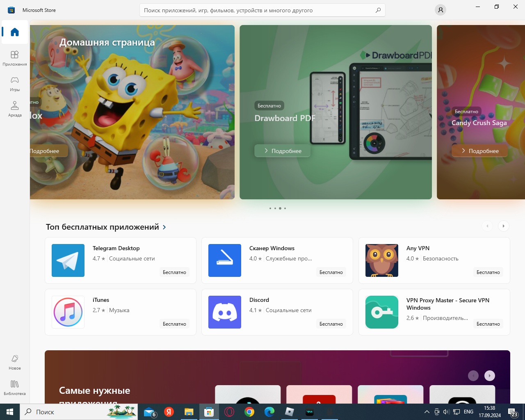Image resolution: width=525 pixels, height=420 pixels.
Task: Click Бесплатно button for Discord
Action: point(331,324)
